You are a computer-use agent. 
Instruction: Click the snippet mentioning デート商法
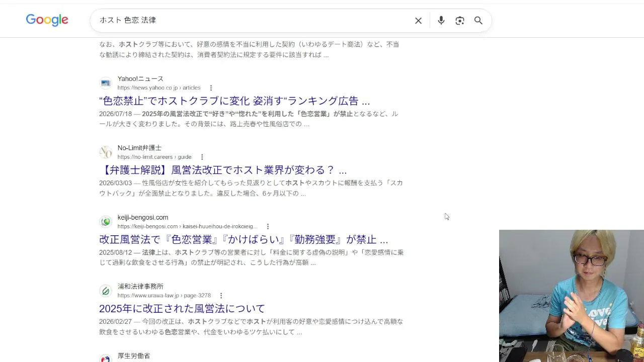pos(249,49)
